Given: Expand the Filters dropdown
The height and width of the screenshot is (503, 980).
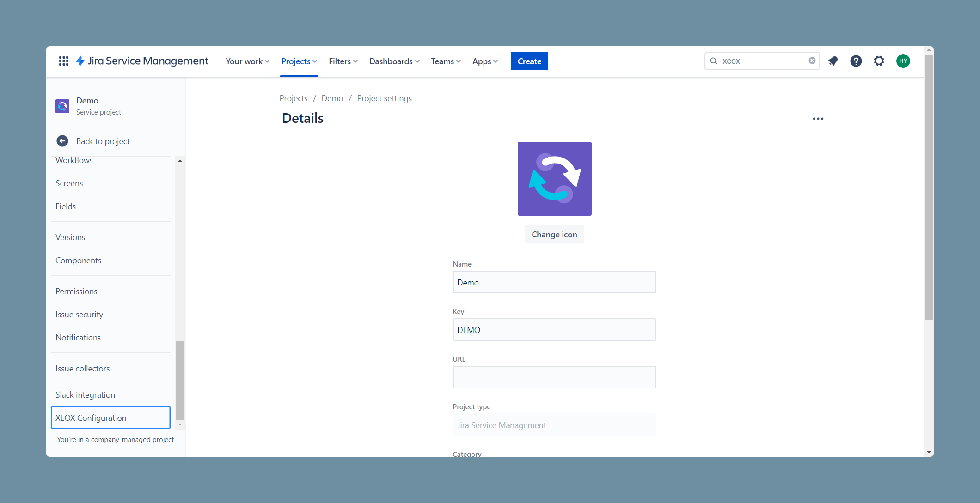Looking at the screenshot, I should pyautogui.click(x=343, y=61).
